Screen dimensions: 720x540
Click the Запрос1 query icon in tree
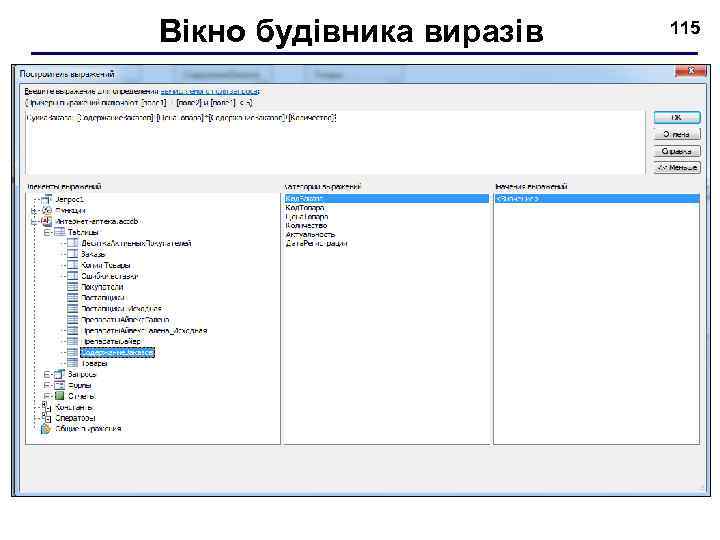tap(46, 200)
